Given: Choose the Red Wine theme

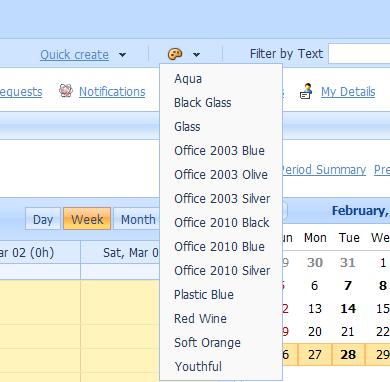Looking at the screenshot, I should (x=221, y=319).
